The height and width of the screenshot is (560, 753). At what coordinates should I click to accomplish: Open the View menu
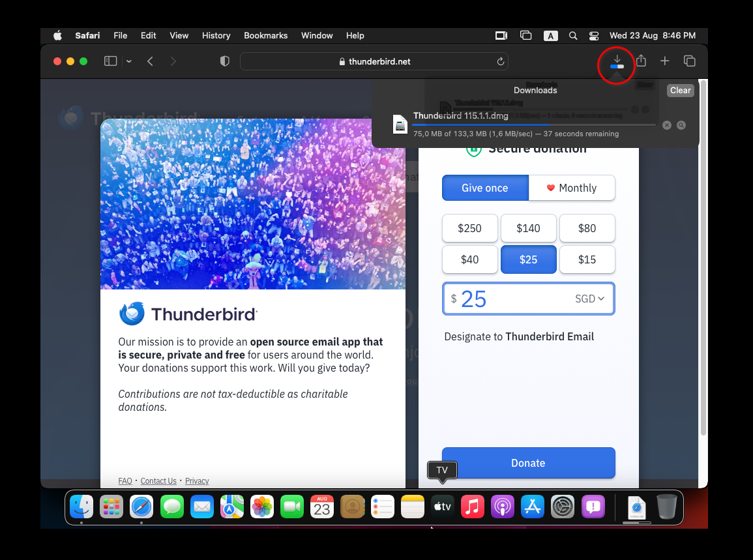click(x=179, y=36)
